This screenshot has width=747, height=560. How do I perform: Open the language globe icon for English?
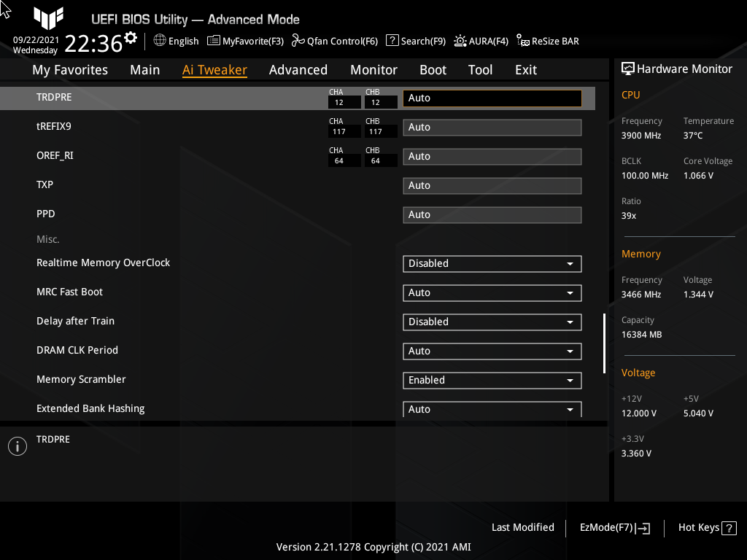pos(160,41)
